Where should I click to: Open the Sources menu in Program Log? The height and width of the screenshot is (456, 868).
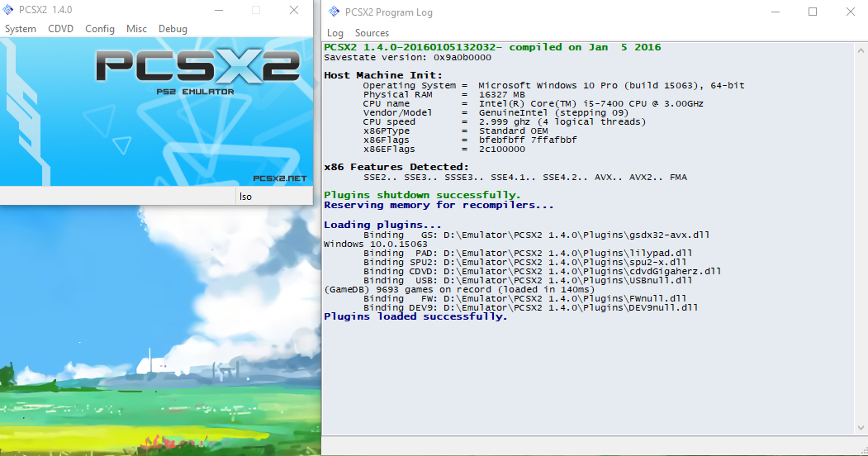point(372,33)
